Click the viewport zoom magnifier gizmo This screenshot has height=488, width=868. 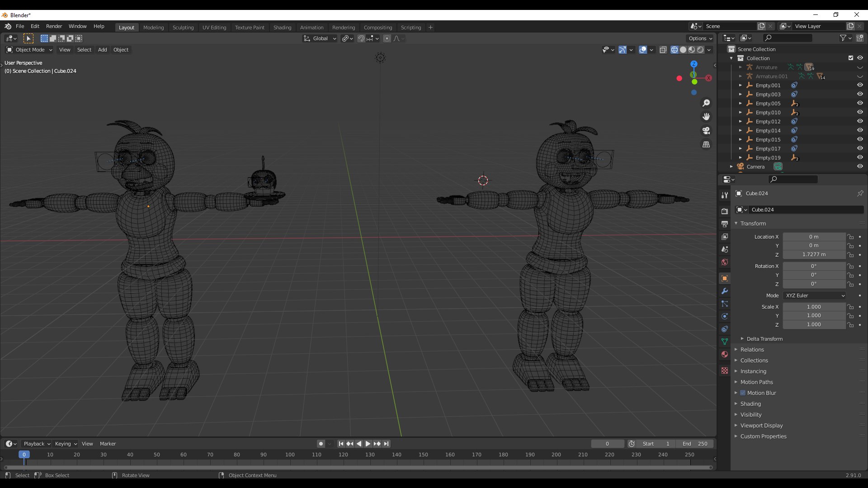(706, 103)
